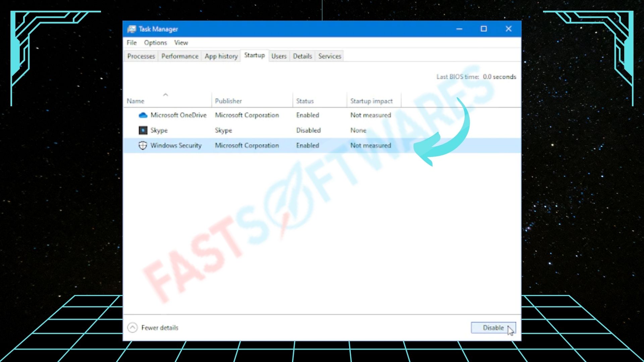
Task: Click the Disable button
Action: (x=493, y=327)
